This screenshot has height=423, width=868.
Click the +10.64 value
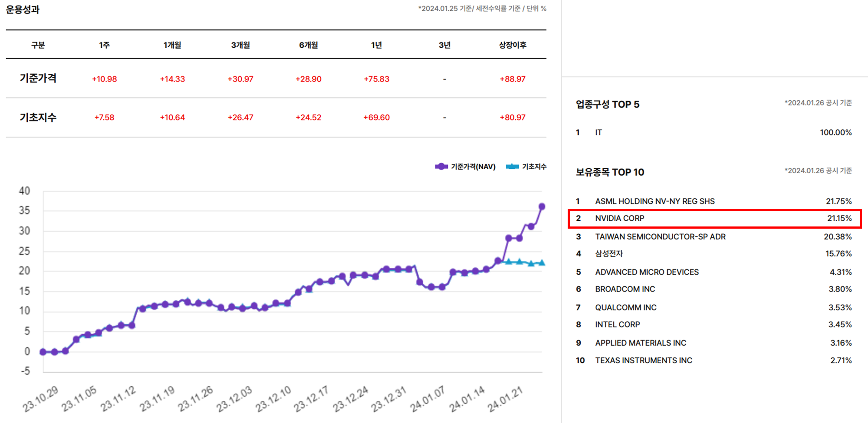(x=172, y=118)
